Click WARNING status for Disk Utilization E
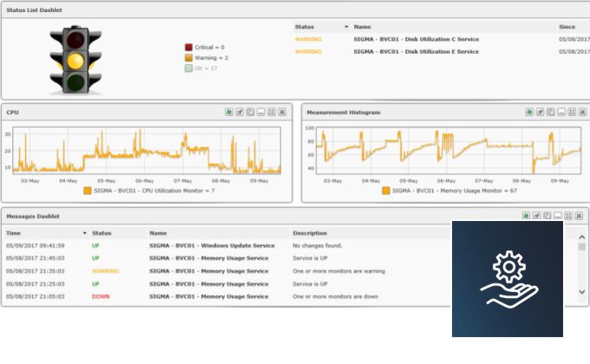590x364 pixels. coord(308,51)
